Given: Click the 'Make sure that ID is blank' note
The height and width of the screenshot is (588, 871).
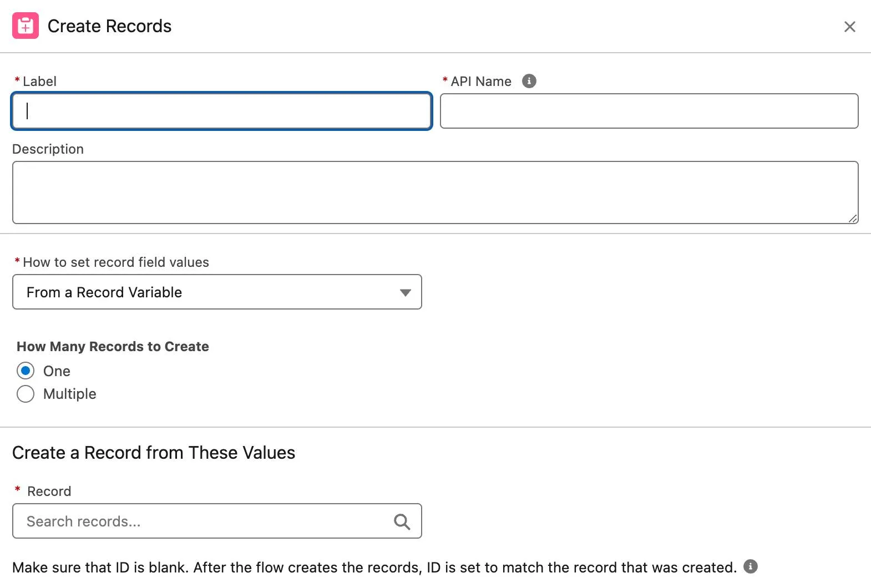Looking at the screenshot, I should (374, 567).
